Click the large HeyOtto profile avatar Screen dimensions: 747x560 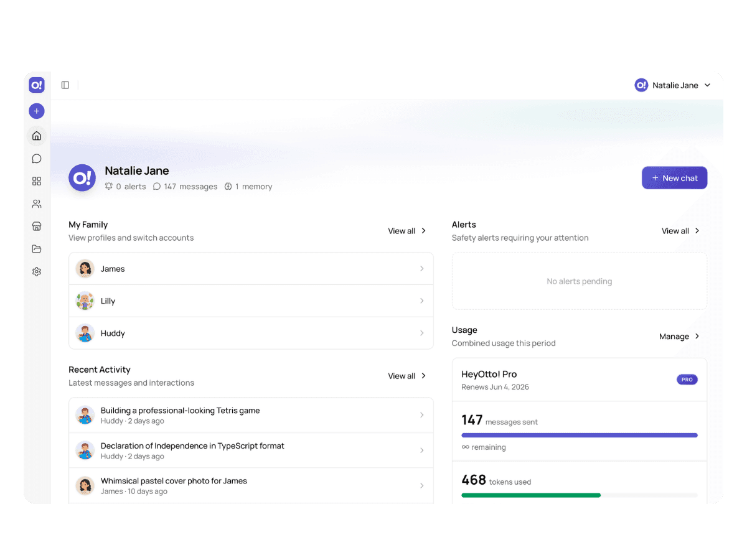pos(82,178)
